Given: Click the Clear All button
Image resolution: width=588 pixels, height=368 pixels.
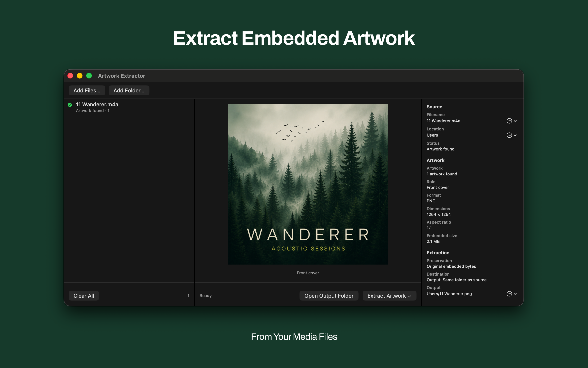Looking at the screenshot, I should [x=84, y=296].
